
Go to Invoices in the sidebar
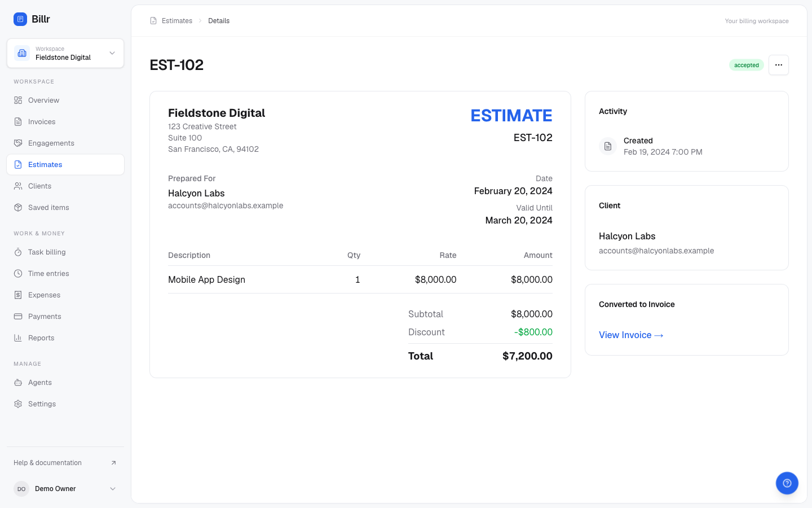click(x=65, y=122)
